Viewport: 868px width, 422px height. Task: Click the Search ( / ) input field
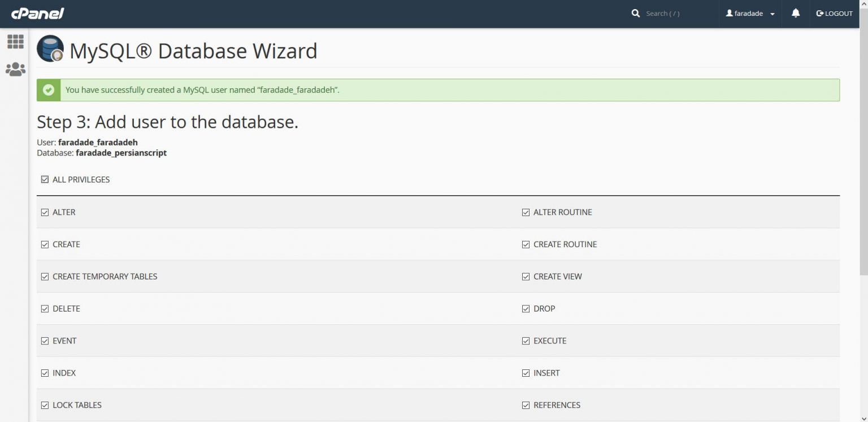coord(678,14)
